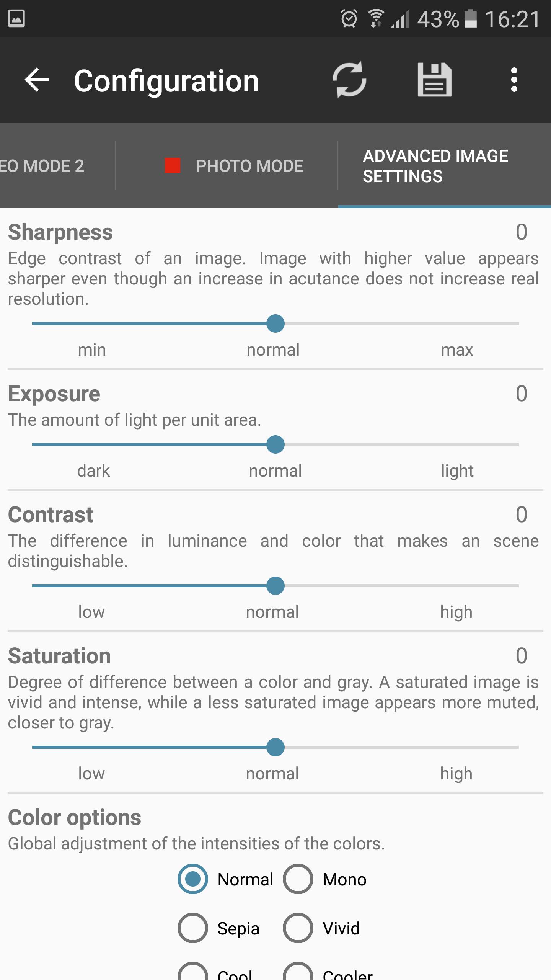This screenshot has height=980, width=551.
Task: Tap the Configuration title text
Action: (x=166, y=81)
